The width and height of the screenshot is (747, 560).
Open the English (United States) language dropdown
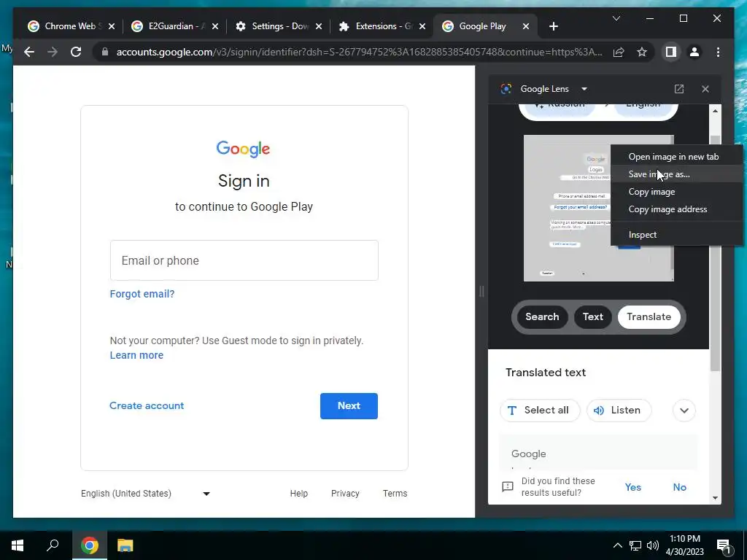[145, 494]
